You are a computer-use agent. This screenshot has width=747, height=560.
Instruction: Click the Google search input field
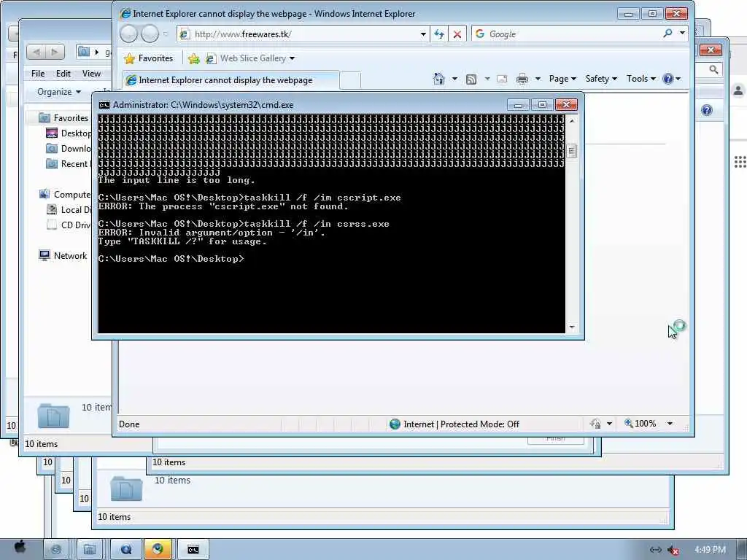(573, 34)
